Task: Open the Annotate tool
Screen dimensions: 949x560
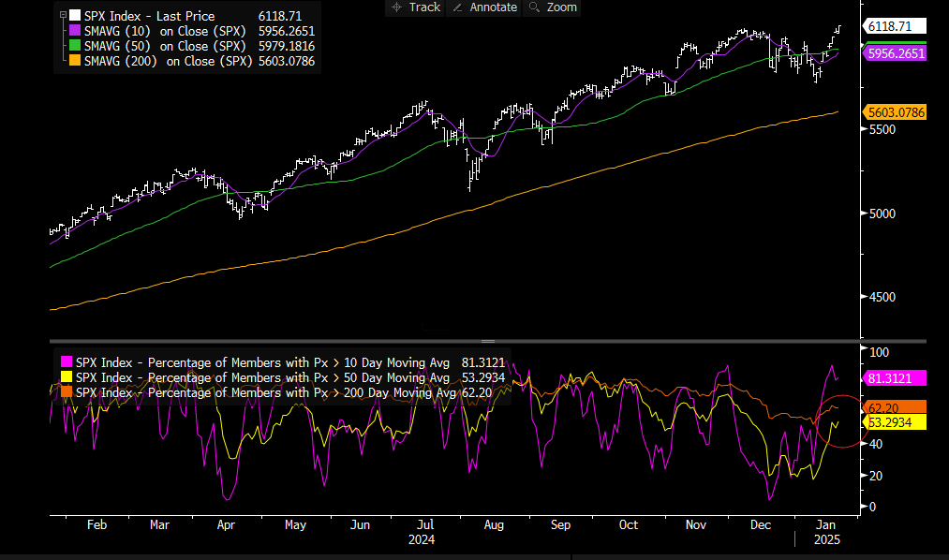Action: coord(484,7)
